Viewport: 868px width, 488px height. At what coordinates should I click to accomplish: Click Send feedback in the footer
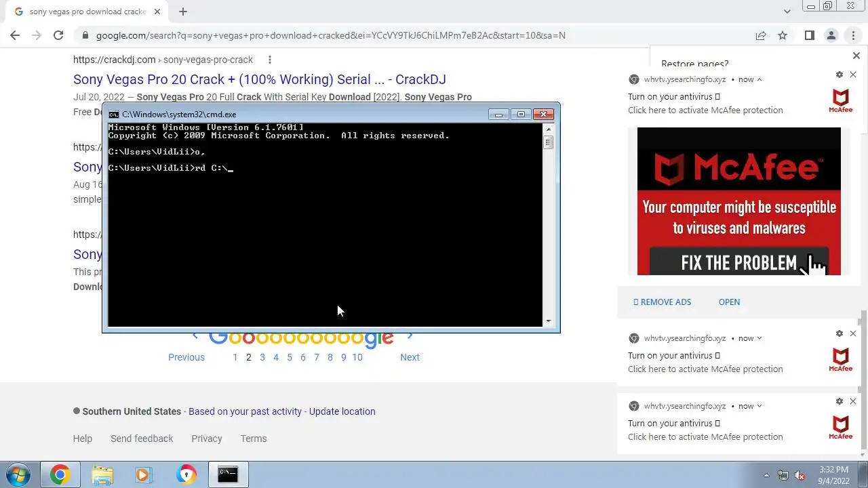142,439
